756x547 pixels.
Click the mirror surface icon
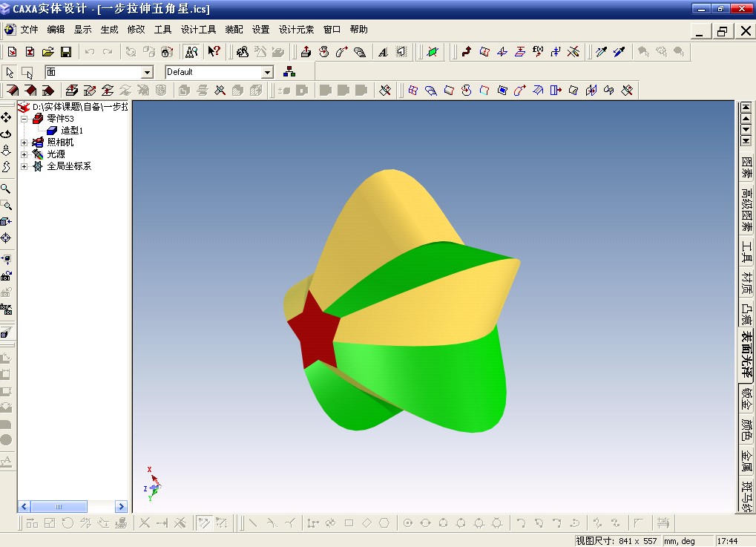click(591, 91)
